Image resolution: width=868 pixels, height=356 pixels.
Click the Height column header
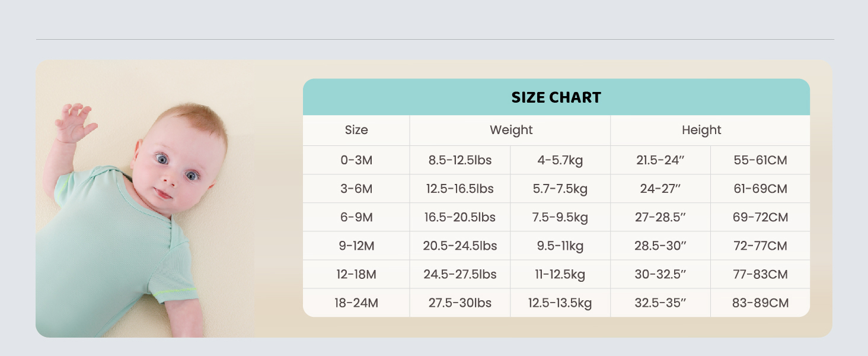coord(701,130)
